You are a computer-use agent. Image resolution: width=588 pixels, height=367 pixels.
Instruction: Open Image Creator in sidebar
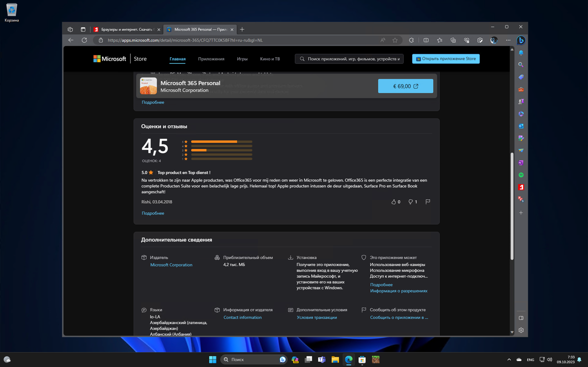521,138
